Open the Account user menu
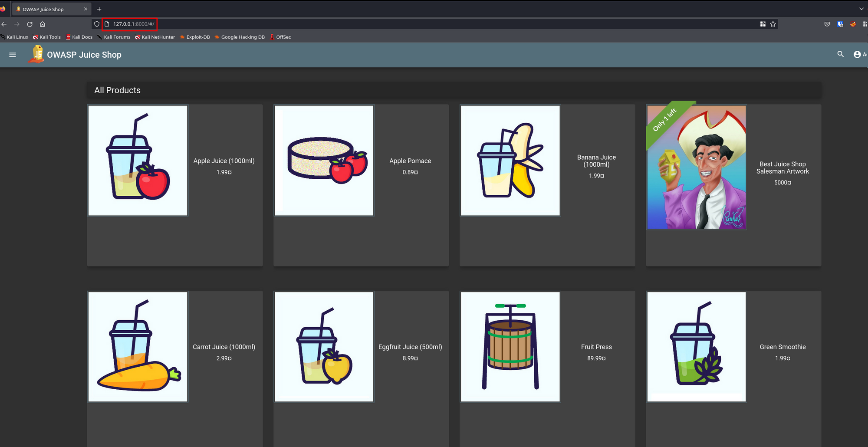 858,54
